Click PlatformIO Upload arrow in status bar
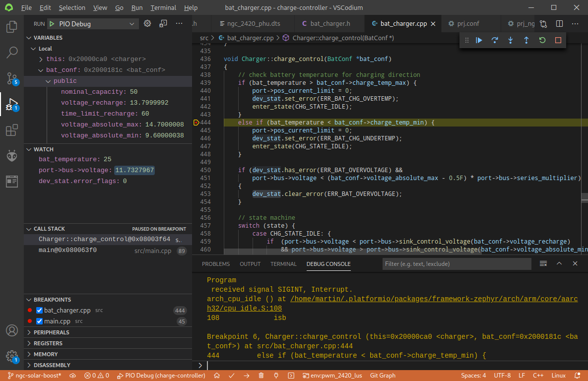This screenshot has height=381, width=588. (247, 376)
